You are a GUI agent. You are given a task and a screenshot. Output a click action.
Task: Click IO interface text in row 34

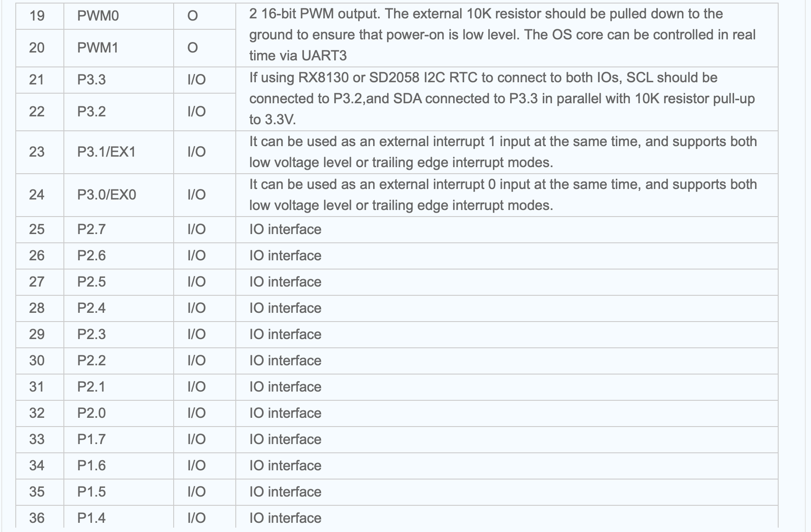(285, 465)
